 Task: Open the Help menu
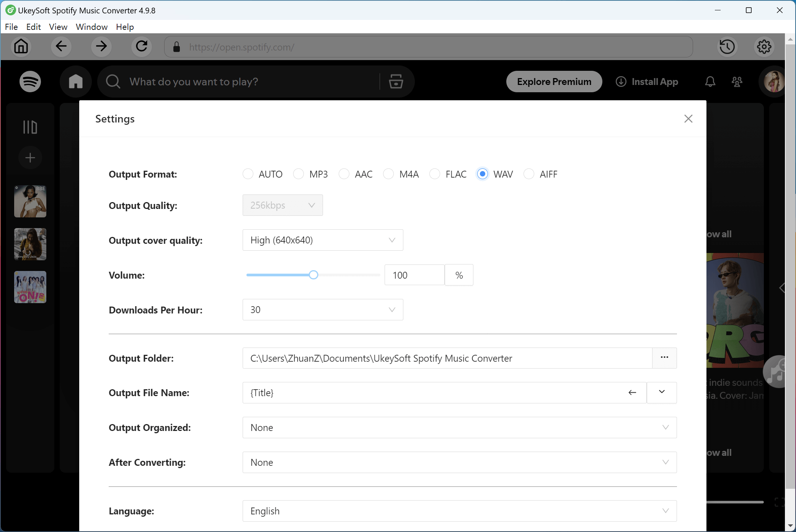pyautogui.click(x=124, y=27)
